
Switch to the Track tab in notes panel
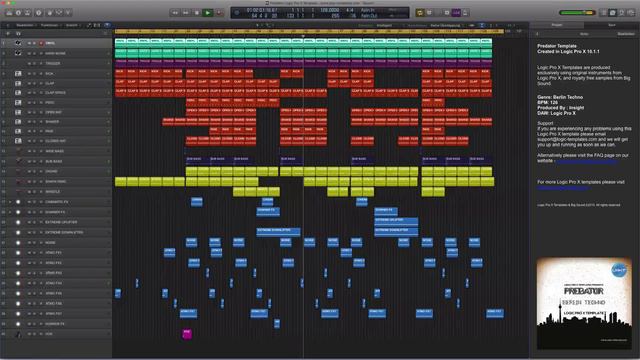click(612, 25)
